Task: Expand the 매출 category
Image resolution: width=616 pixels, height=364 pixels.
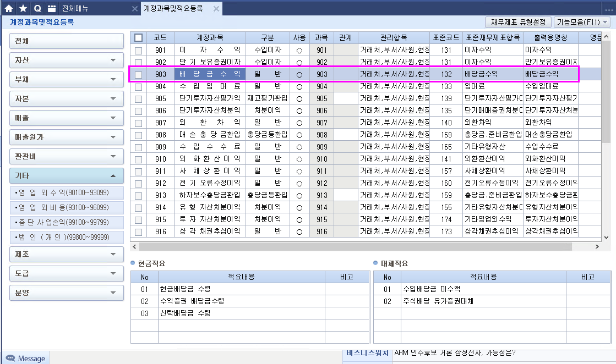Action: 67,118
